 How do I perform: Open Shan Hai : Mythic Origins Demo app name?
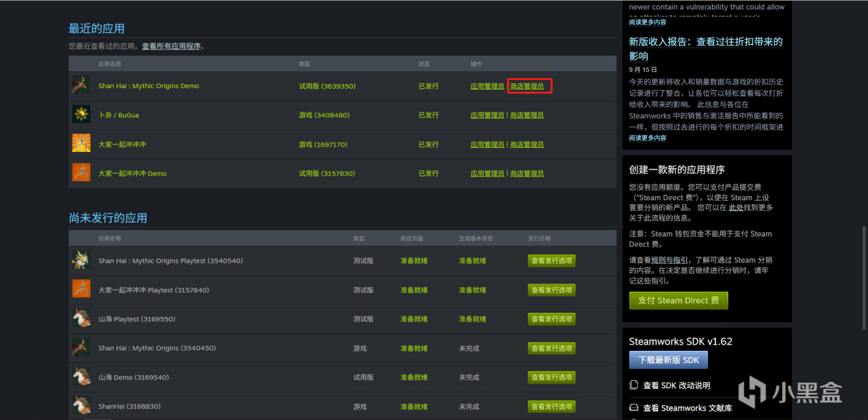tap(149, 86)
